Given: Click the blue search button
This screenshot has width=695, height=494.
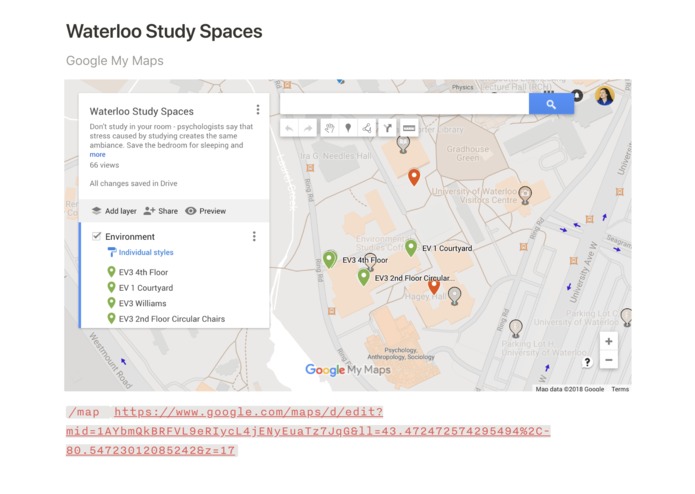Looking at the screenshot, I should coord(551,105).
